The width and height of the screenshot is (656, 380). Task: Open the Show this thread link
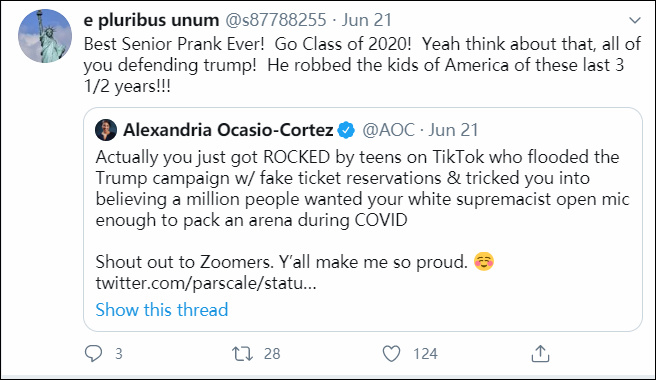[x=161, y=310]
